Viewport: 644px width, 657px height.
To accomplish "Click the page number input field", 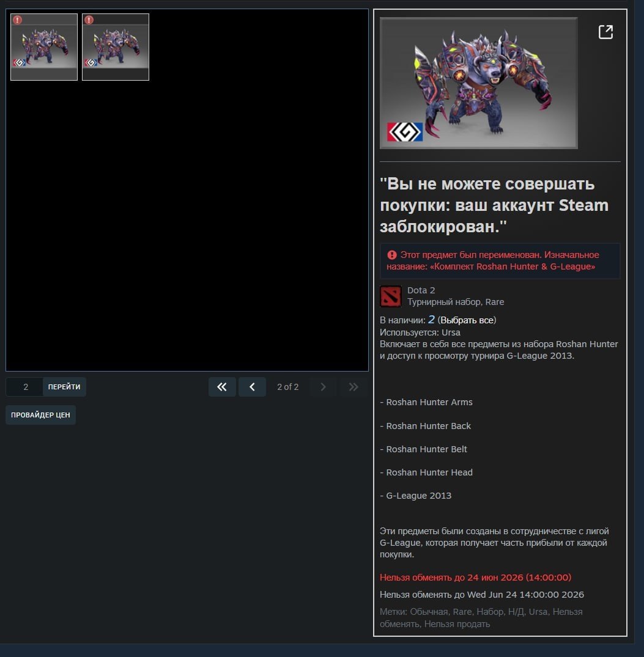I will pos(24,387).
